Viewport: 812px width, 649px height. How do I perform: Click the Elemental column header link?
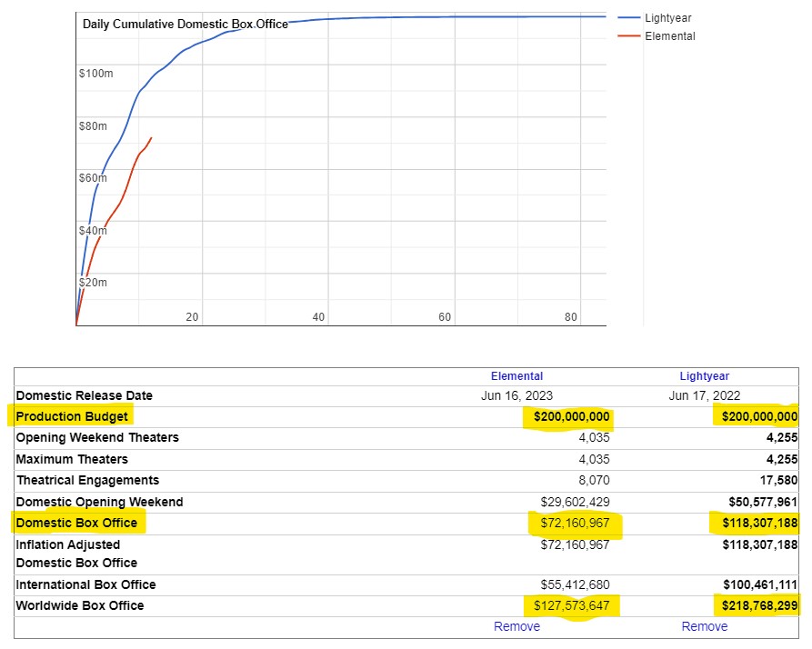(x=516, y=375)
